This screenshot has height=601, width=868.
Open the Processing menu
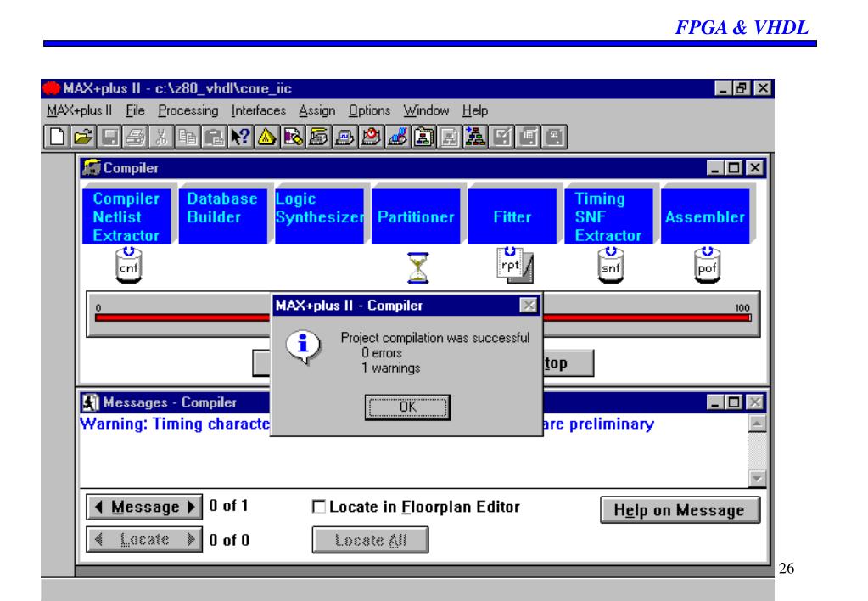click(188, 111)
